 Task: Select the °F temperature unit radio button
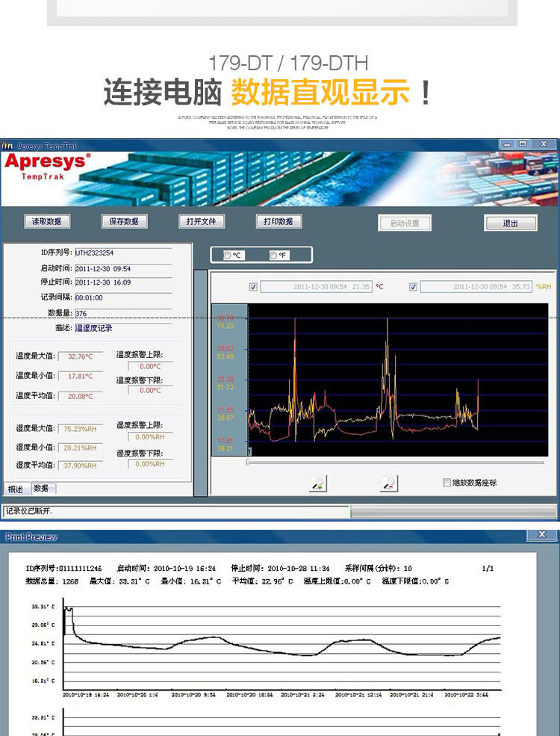click(x=273, y=256)
